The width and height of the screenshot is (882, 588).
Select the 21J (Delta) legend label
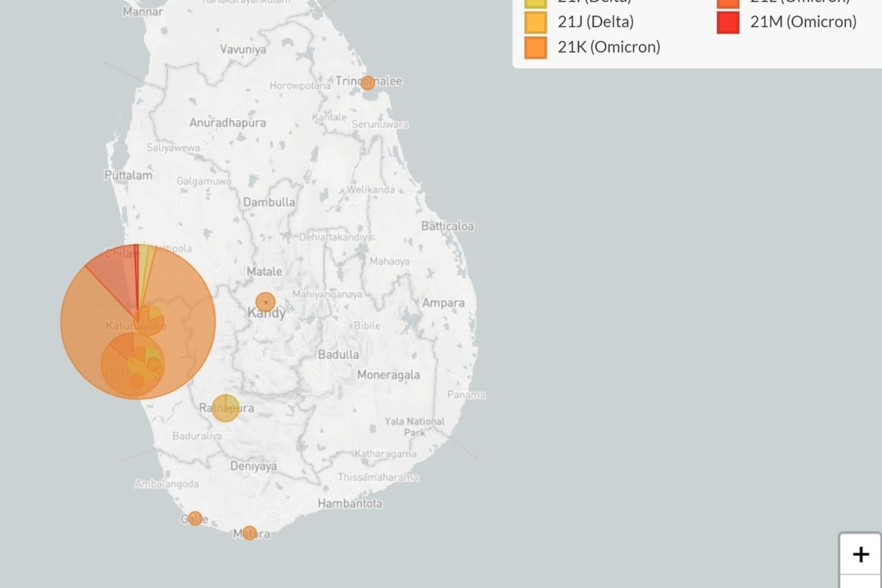point(595,22)
